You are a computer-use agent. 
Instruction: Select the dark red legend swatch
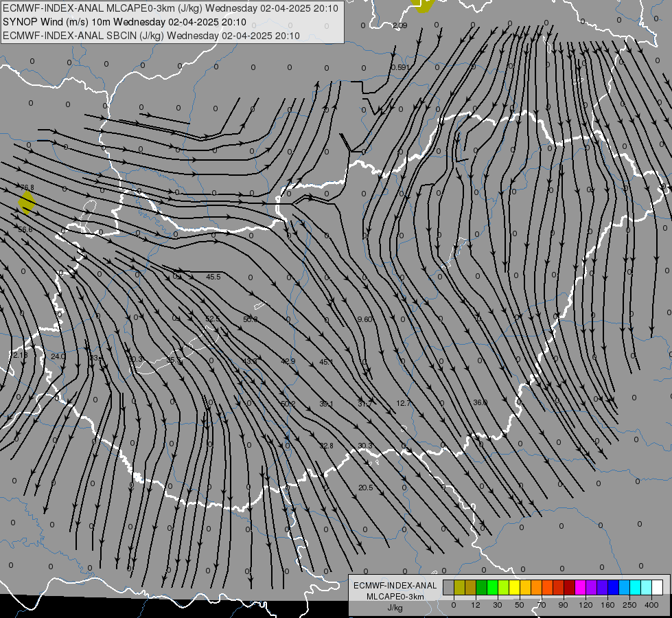569,587
